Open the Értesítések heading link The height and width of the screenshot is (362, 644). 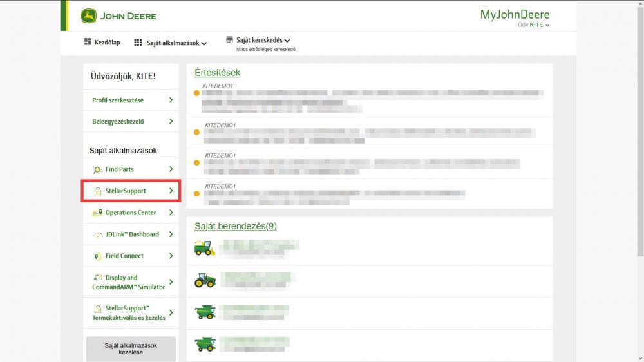pyautogui.click(x=217, y=73)
